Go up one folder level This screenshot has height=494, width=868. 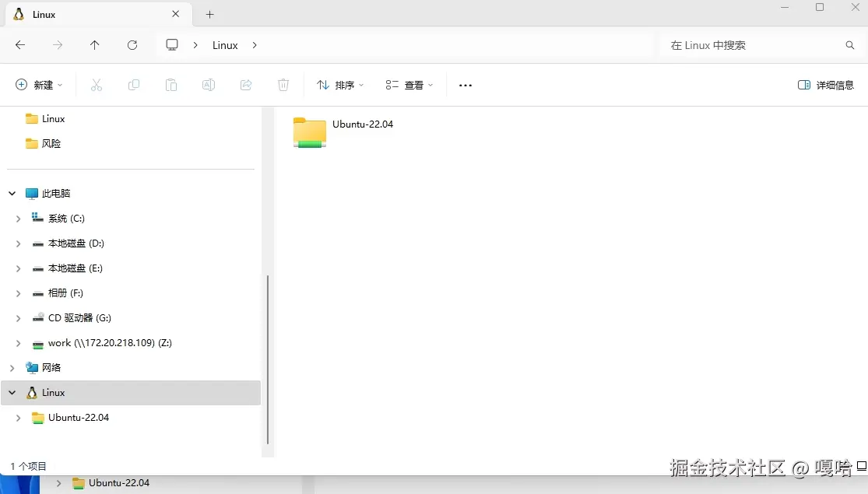point(95,45)
